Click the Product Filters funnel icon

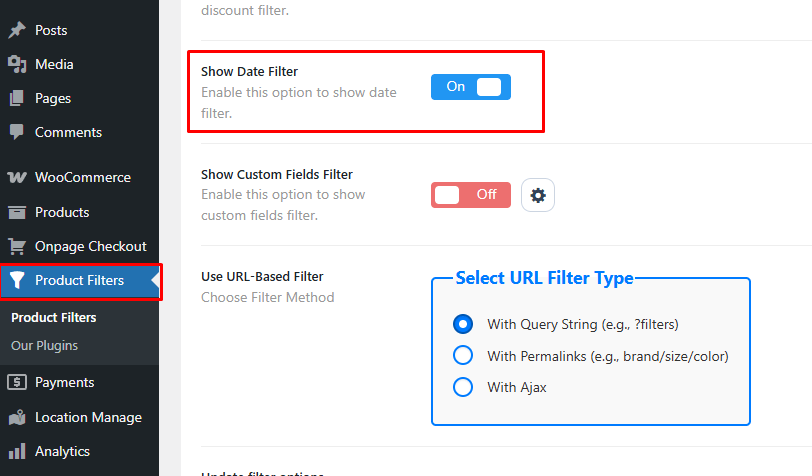click(x=17, y=280)
